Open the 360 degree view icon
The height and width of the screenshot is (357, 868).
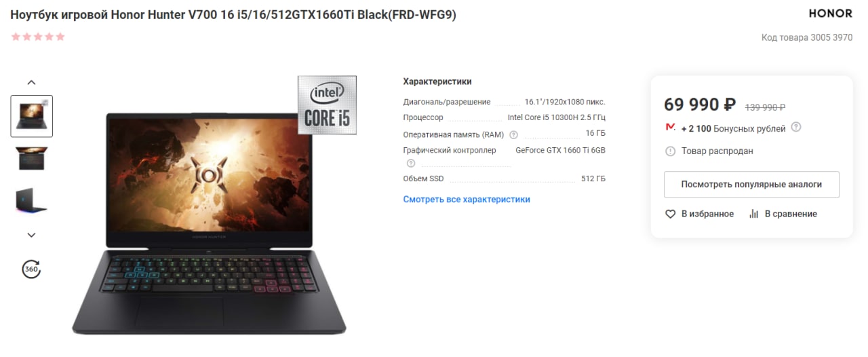coord(31,269)
